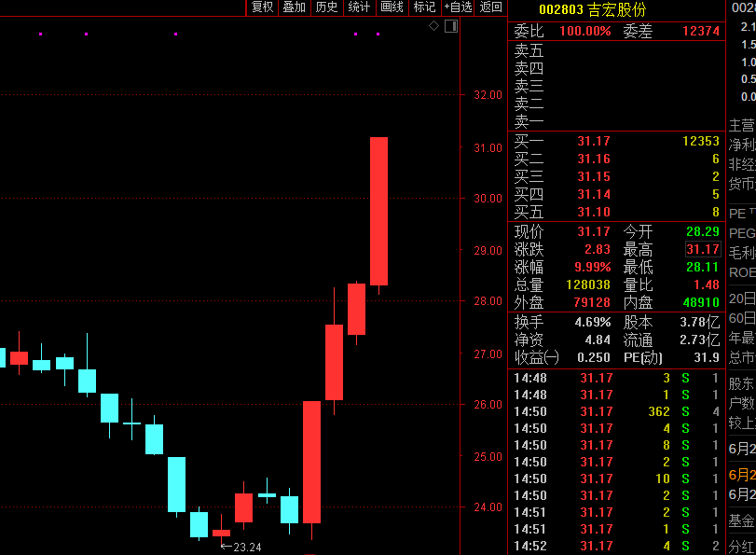Open the 复权 adjustment option

click(262, 7)
